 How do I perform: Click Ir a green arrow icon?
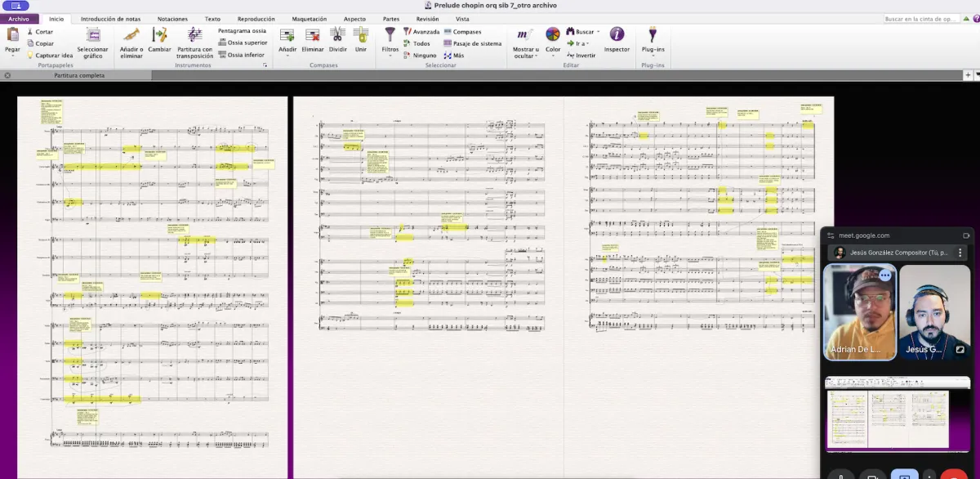pyautogui.click(x=570, y=43)
